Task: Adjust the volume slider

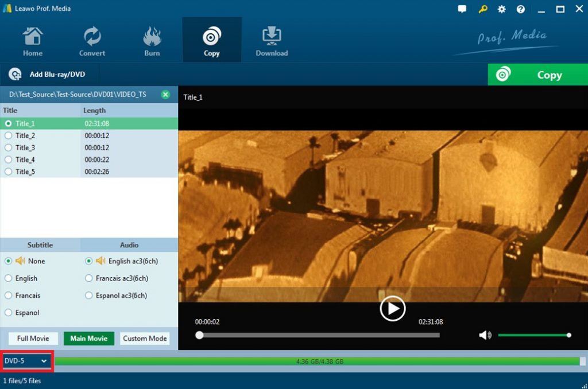Action: point(534,334)
